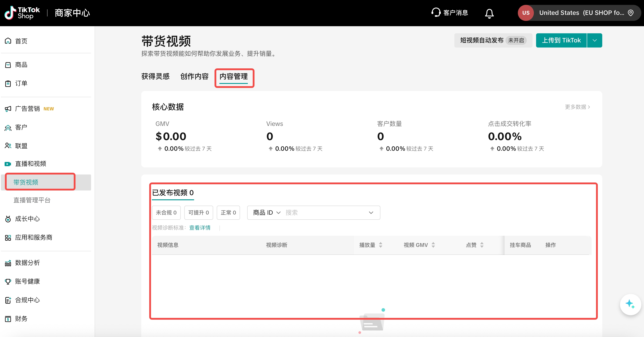Open 数据分析 analytics sidebar item
Screen dimensions: 644x337
[27, 263]
